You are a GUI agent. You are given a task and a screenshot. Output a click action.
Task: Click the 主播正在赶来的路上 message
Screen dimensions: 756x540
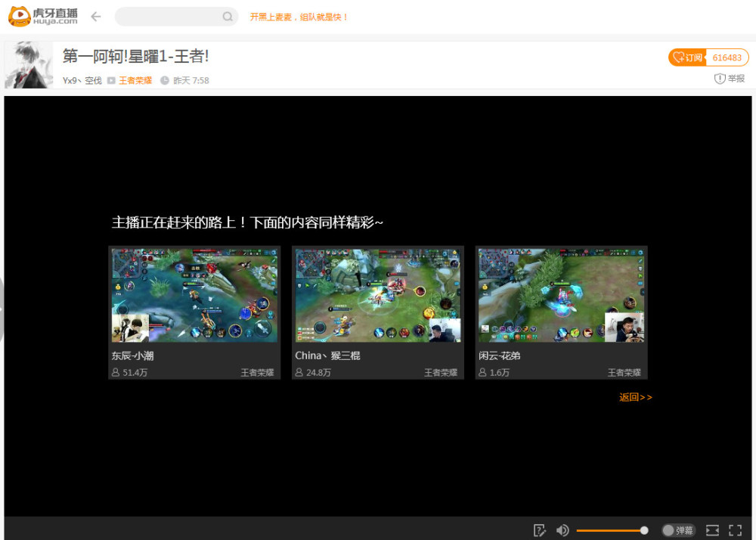coord(247,222)
